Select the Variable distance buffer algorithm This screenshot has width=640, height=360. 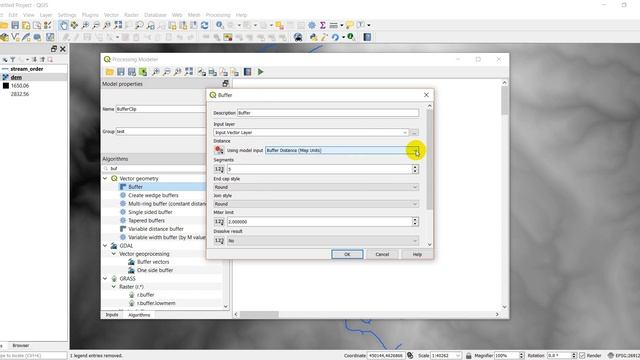[x=156, y=229]
